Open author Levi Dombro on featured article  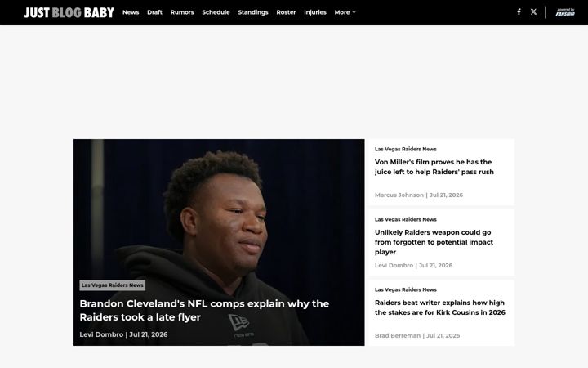click(x=101, y=334)
